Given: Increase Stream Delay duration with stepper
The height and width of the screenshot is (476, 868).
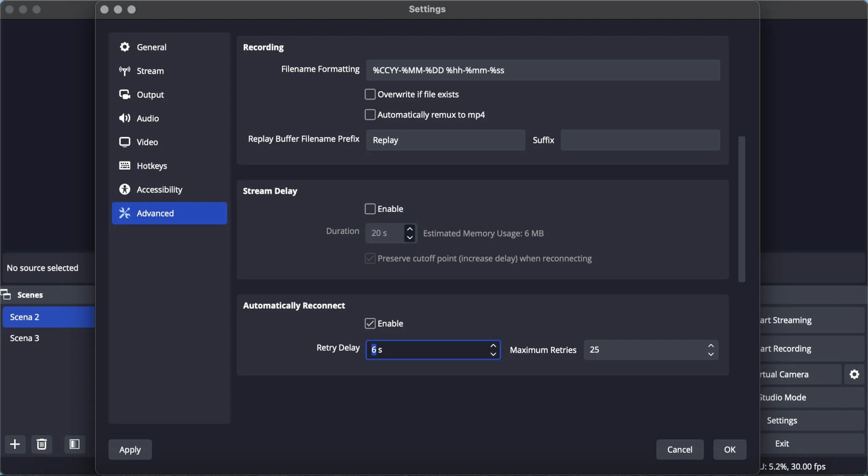Looking at the screenshot, I should pos(409,228).
